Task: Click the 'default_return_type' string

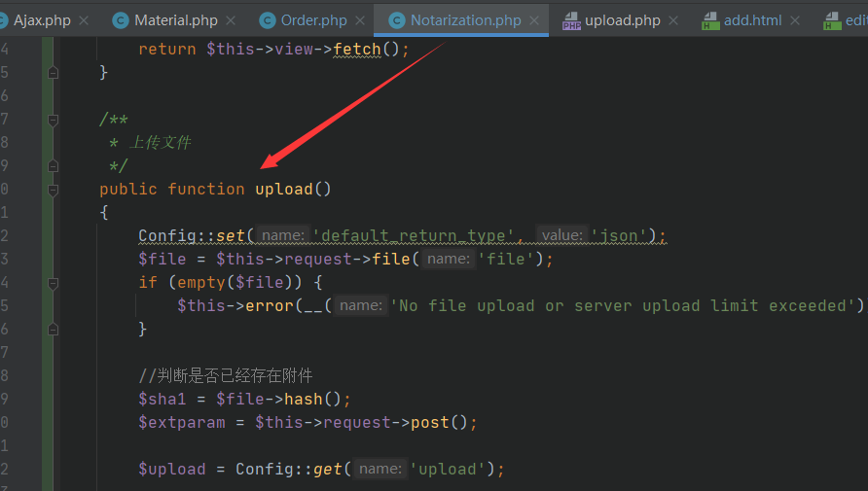Action: tap(414, 236)
